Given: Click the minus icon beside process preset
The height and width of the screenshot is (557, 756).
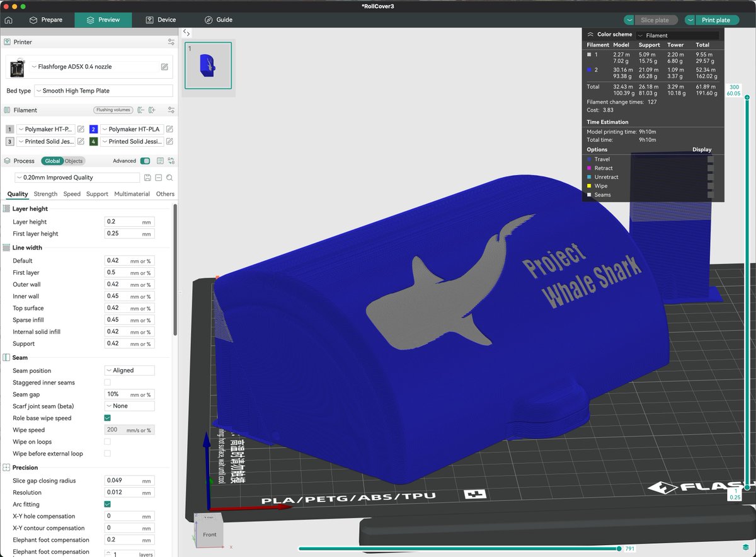Looking at the screenshot, I should (x=159, y=178).
